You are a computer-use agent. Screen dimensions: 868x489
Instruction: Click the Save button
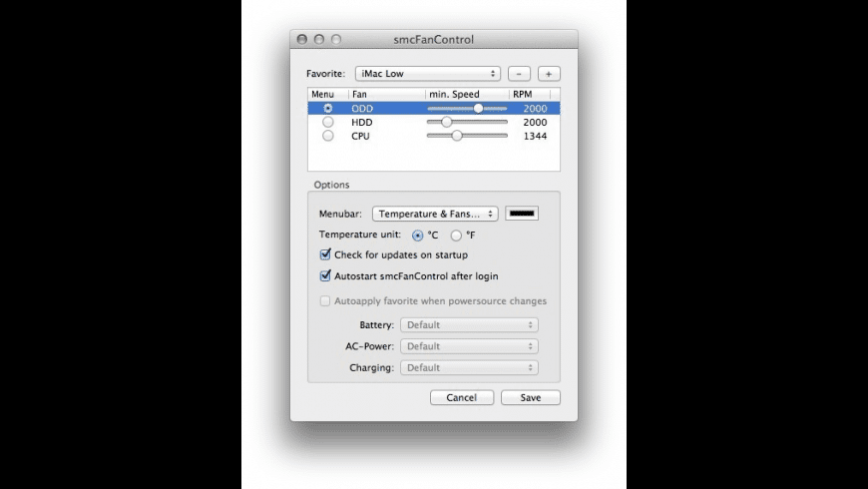click(x=531, y=397)
